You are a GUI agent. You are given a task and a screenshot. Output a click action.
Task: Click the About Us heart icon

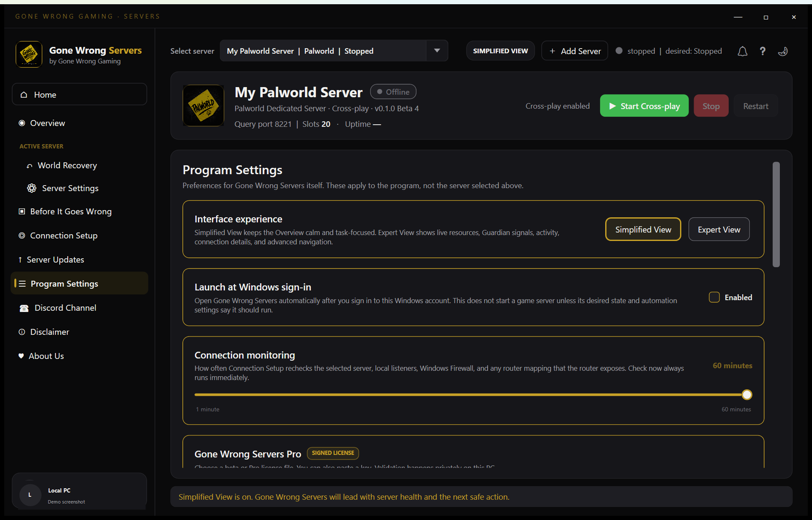(21, 356)
